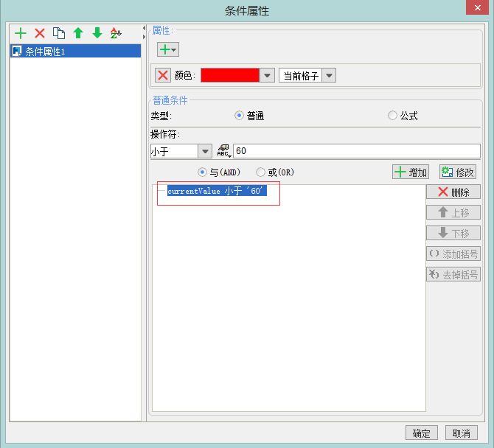Cancel with the 取消 button
The height and width of the screenshot is (448, 494).
coord(462,433)
